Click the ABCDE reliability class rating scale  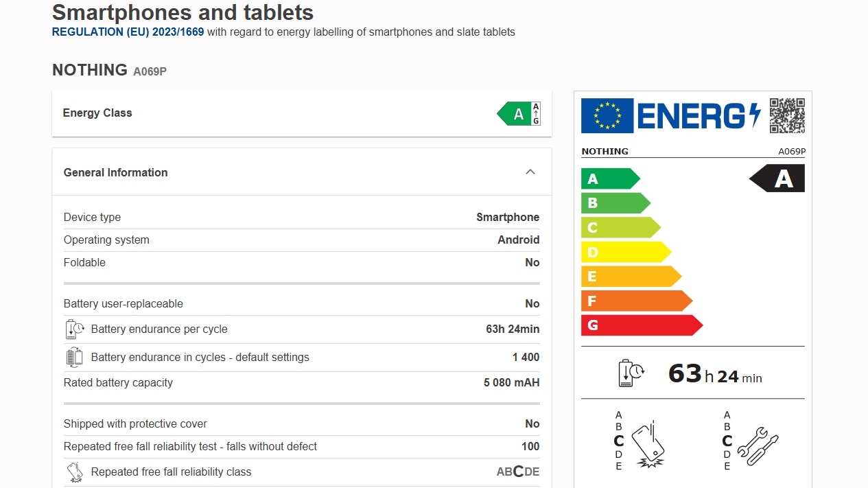(517, 472)
